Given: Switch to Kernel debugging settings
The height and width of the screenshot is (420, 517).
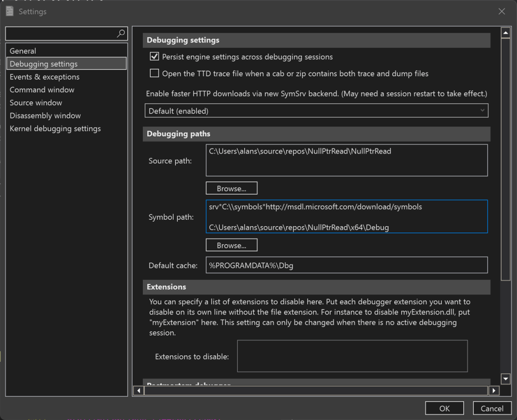Looking at the screenshot, I should point(55,129).
